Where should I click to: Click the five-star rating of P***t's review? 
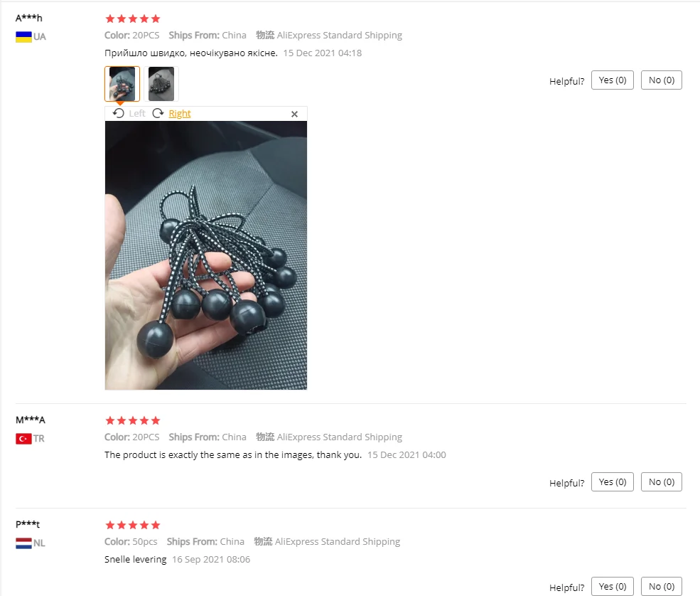pyautogui.click(x=133, y=525)
